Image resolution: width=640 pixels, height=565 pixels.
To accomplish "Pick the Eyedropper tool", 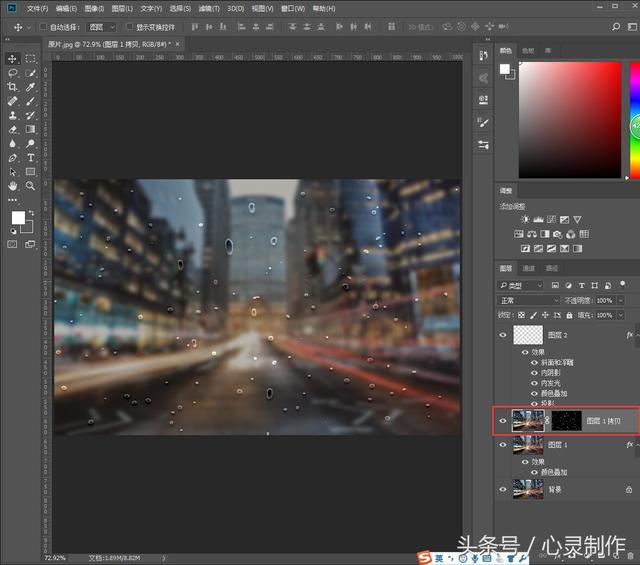I will coord(31,87).
